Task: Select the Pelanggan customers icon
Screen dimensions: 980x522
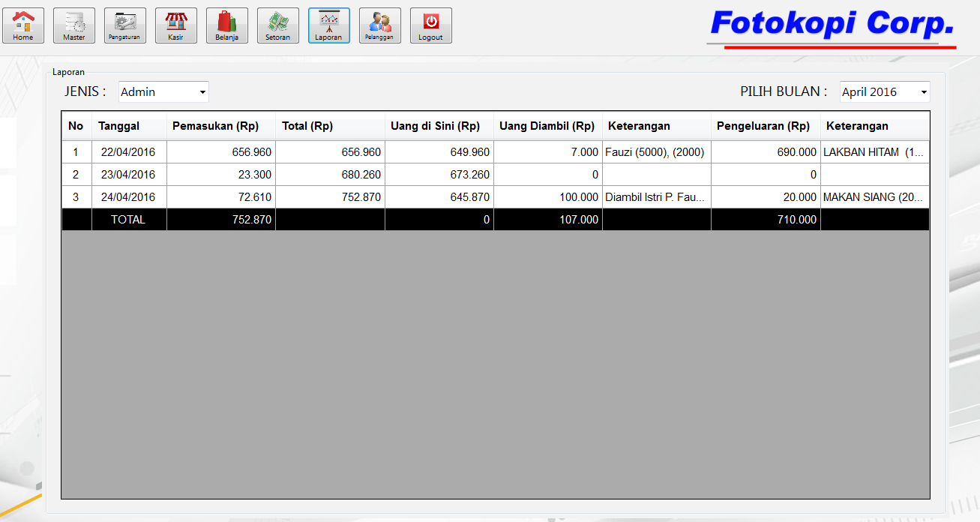Action: pyautogui.click(x=379, y=25)
